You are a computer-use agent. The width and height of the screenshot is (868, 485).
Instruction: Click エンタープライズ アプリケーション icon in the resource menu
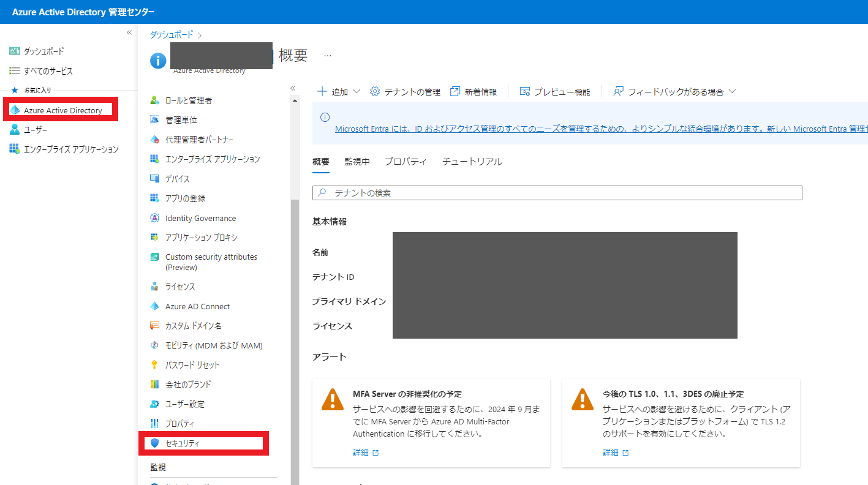[154, 159]
